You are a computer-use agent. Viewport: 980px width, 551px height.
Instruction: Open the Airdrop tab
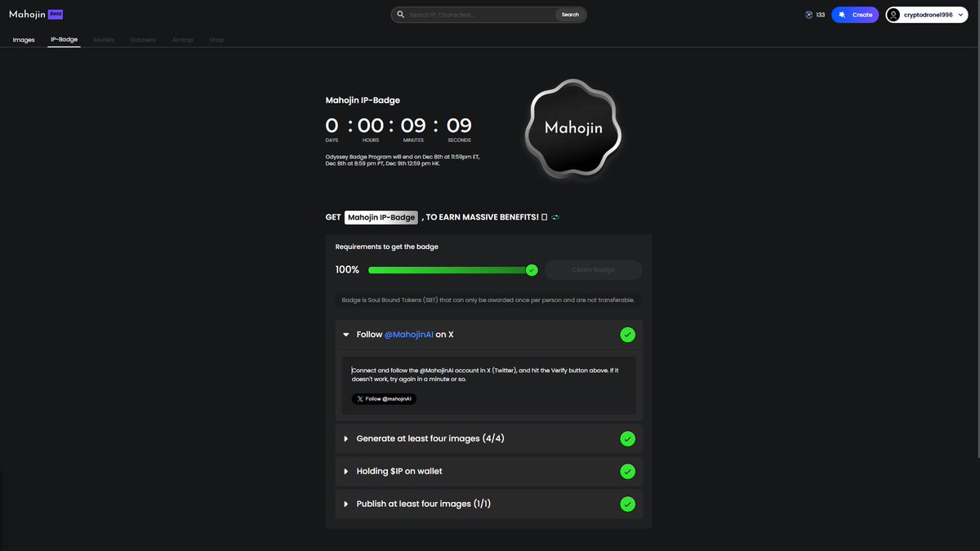[x=183, y=39]
